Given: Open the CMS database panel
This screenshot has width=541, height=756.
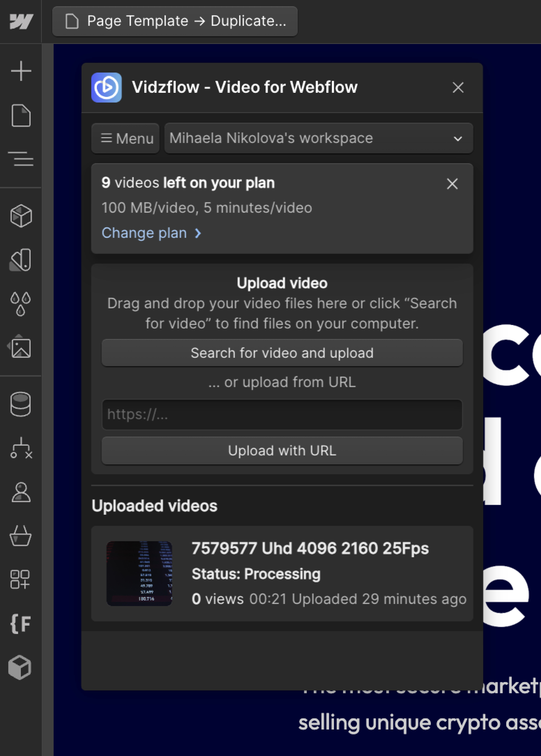Looking at the screenshot, I should (x=21, y=404).
